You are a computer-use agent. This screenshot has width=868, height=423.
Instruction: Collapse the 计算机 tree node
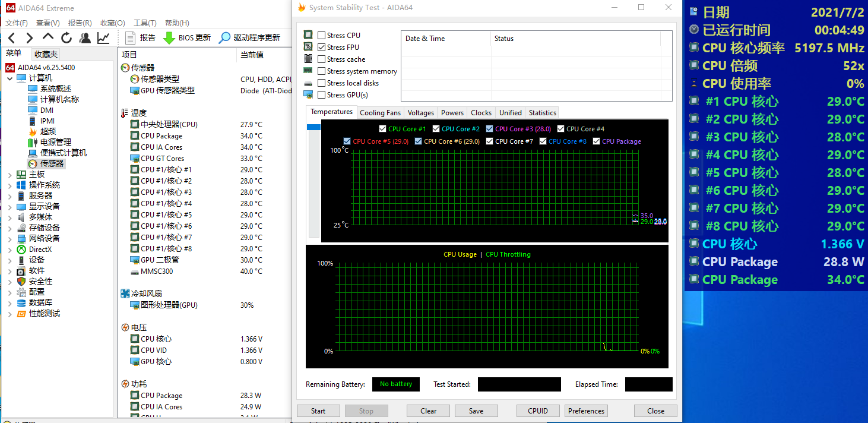click(x=9, y=78)
